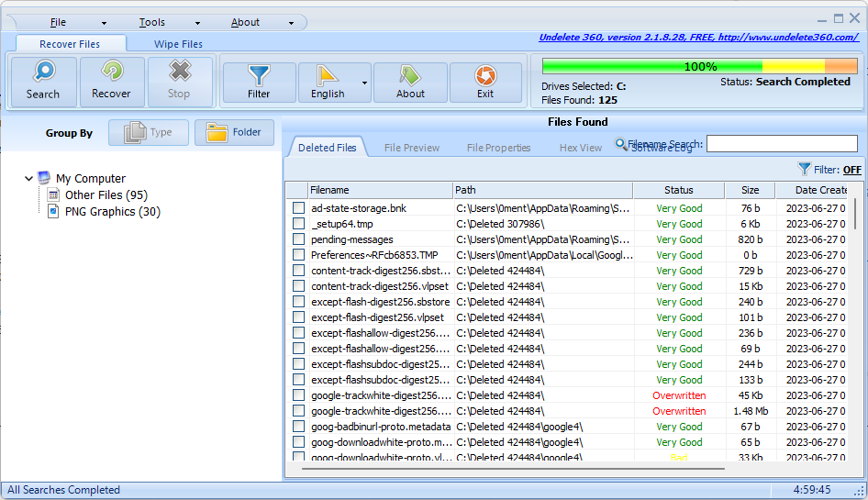
Task: Tick checkbox for _setup64.tmp
Action: click(298, 224)
